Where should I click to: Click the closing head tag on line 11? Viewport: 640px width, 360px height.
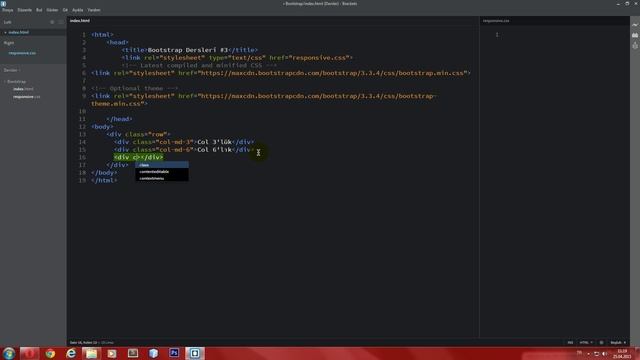[120, 119]
